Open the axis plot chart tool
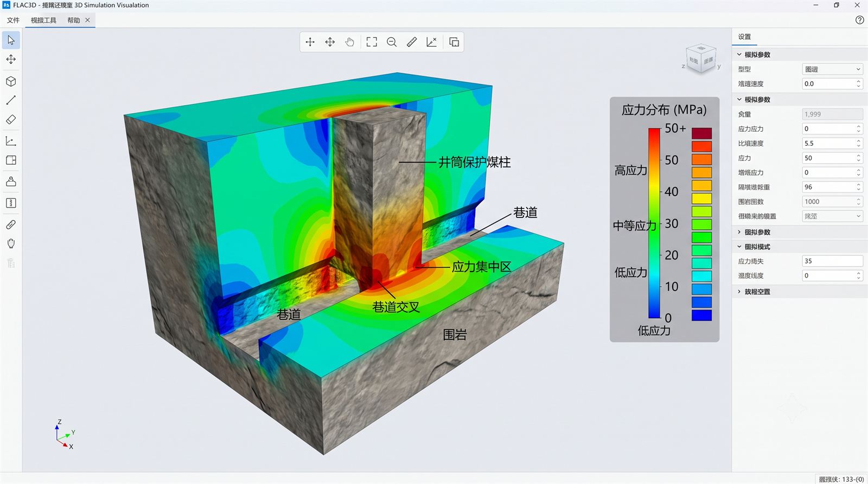Screen dimensions: 868x484 pyautogui.click(x=11, y=141)
